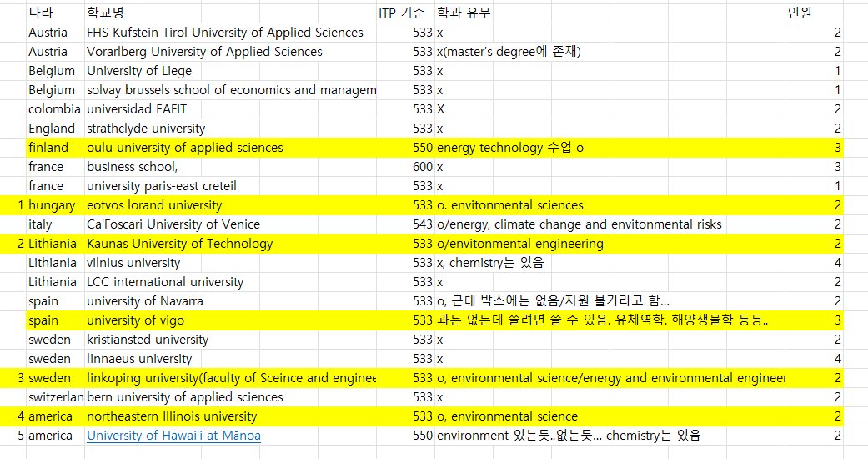The image size is (868, 459).
Task: Click x(master's degree에 존재) cell
Action: pyautogui.click(x=509, y=52)
